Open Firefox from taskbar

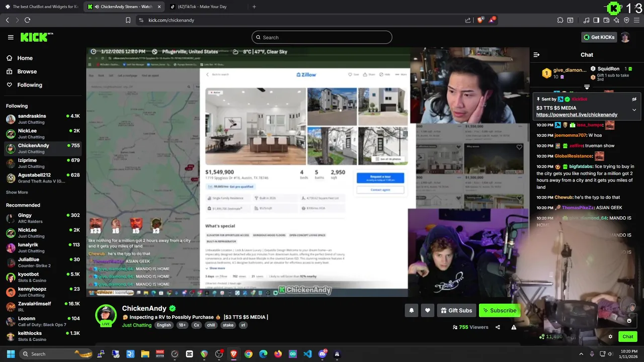[x=278, y=354]
